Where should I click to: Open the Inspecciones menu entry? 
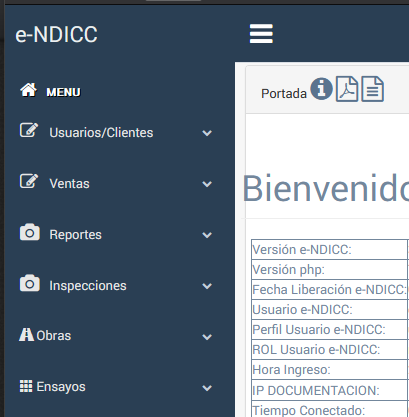pyautogui.click(x=88, y=286)
